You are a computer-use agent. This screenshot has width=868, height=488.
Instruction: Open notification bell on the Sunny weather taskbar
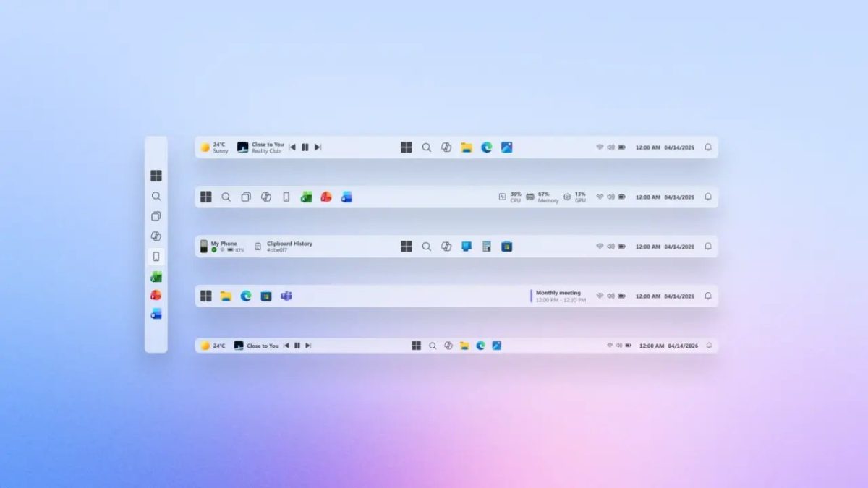[708, 147]
